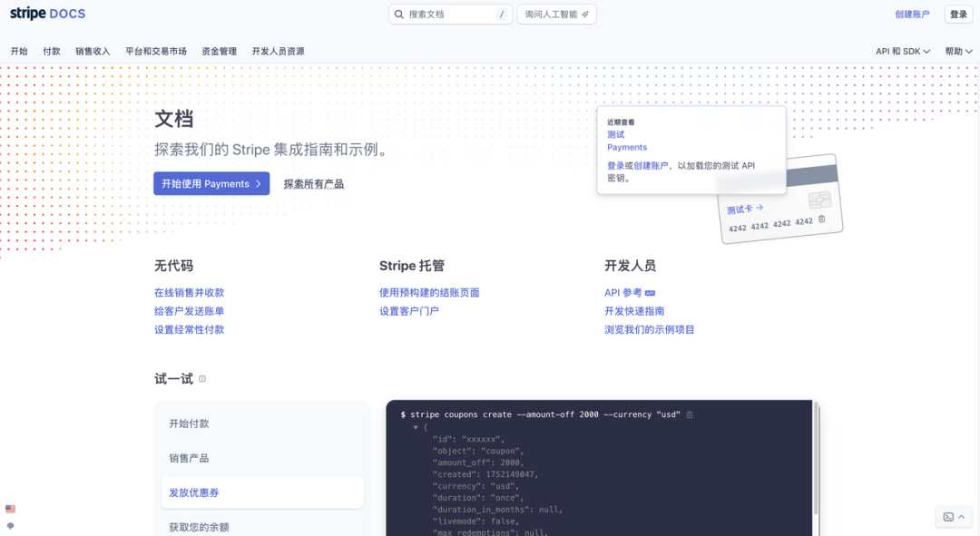Open 使用预构建的结账页面 link
980x536 pixels.
[429, 292]
